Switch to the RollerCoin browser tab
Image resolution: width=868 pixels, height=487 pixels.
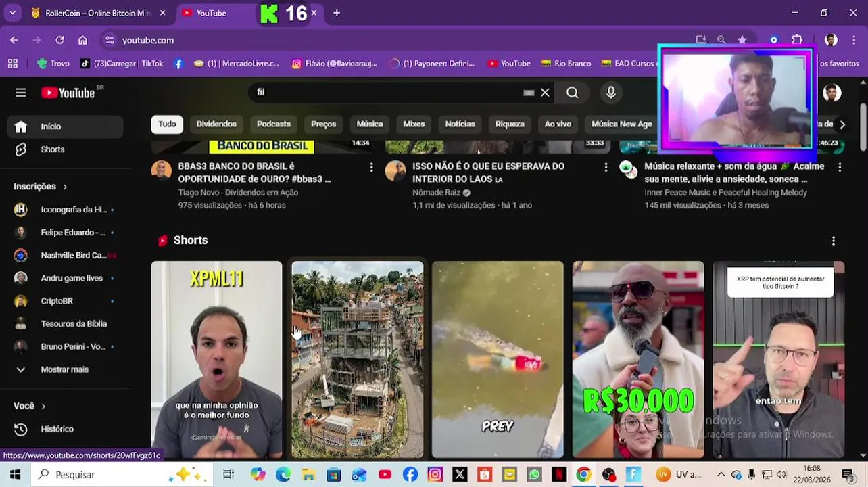tap(99, 13)
